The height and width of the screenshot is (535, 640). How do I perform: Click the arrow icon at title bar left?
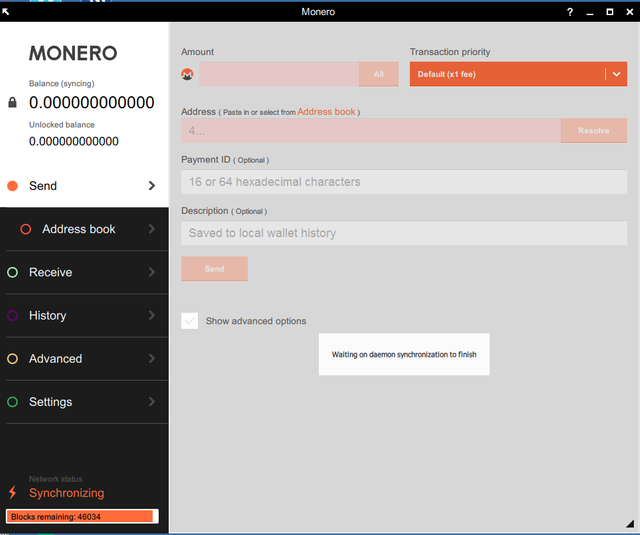pos(5,11)
